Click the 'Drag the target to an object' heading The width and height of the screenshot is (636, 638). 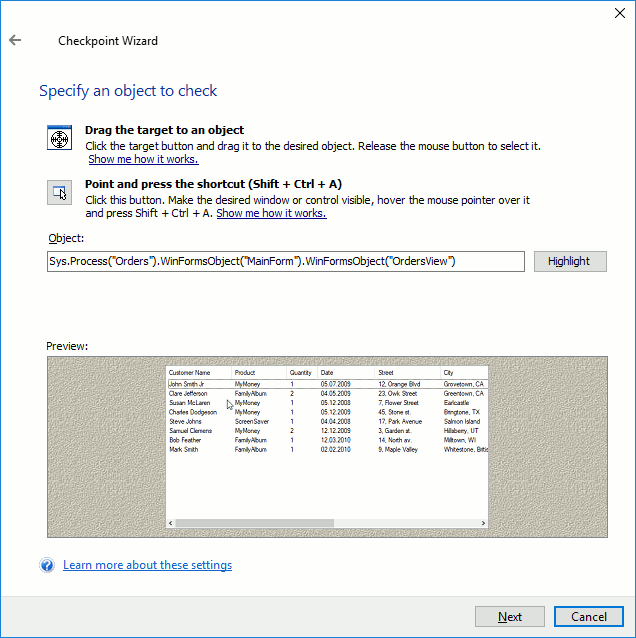tap(164, 130)
